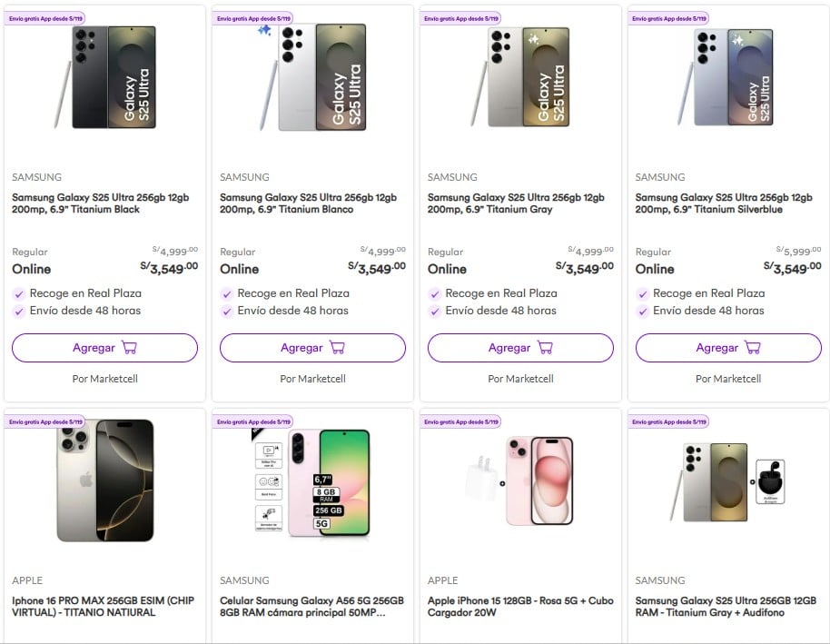Click the cart icon on Titanium Blanco's Agregar button
Image resolution: width=830 pixels, height=644 pixels.
[x=338, y=348]
